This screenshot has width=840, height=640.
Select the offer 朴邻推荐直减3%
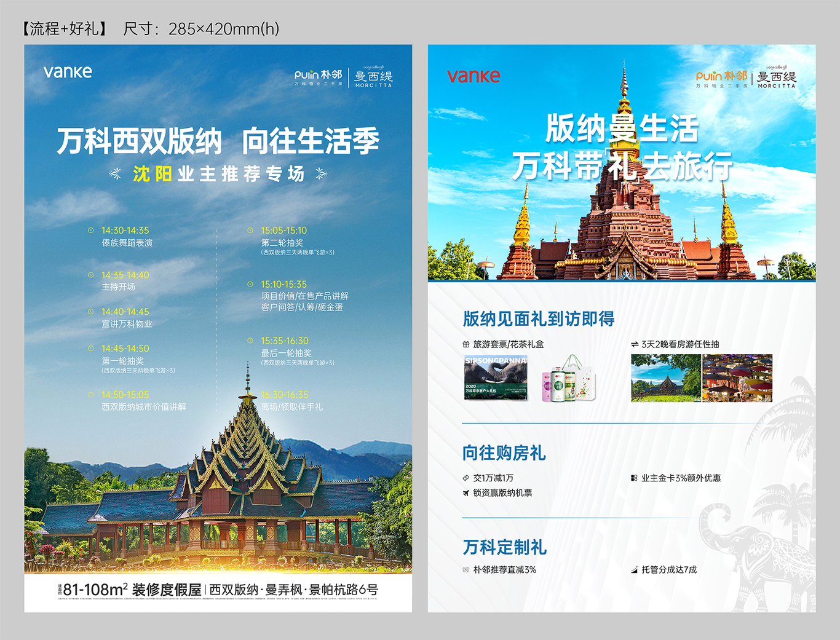pyautogui.click(x=505, y=570)
